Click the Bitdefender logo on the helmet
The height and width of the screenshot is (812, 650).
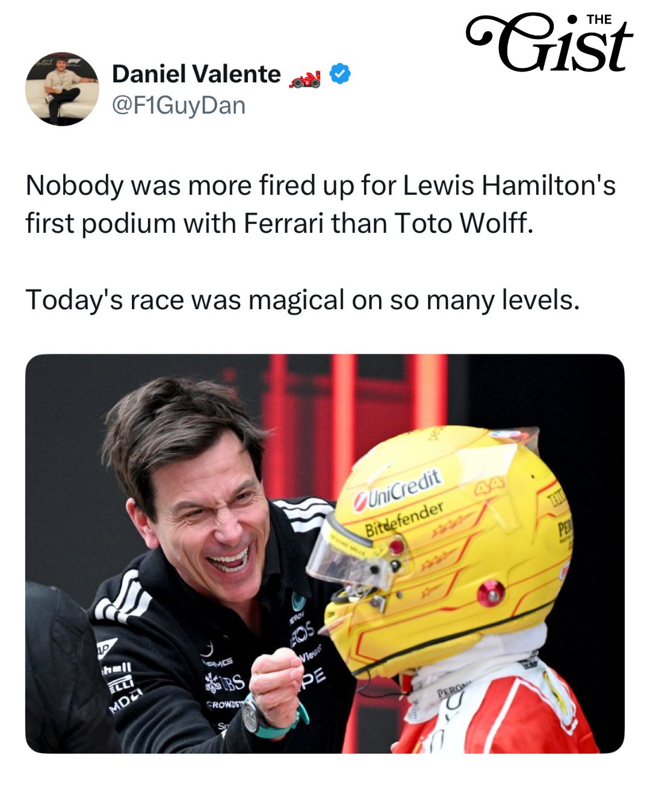point(404,520)
